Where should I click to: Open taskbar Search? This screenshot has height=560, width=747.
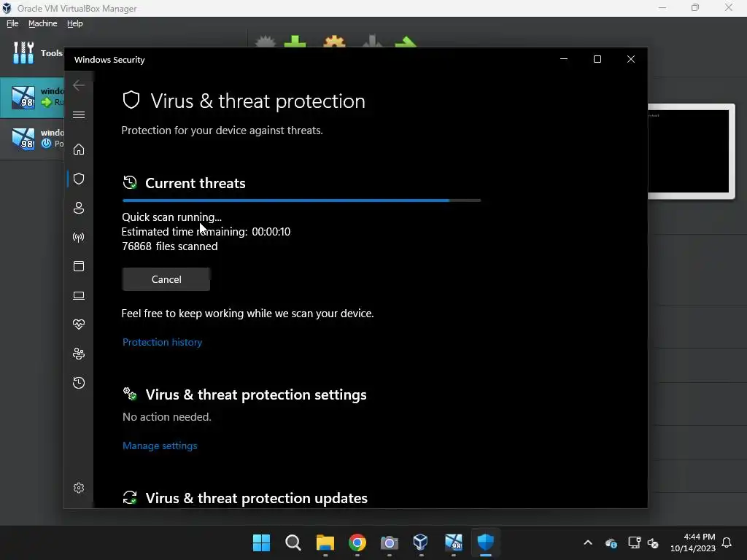[x=293, y=542]
